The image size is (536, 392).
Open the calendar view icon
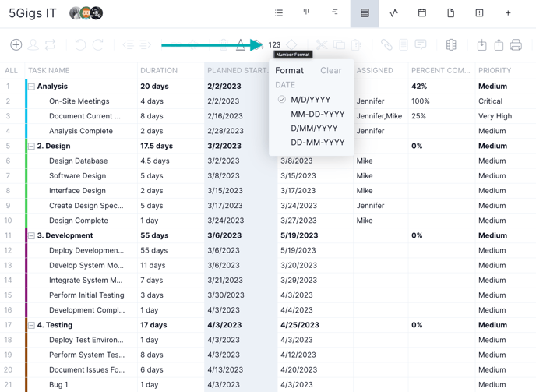tap(422, 13)
